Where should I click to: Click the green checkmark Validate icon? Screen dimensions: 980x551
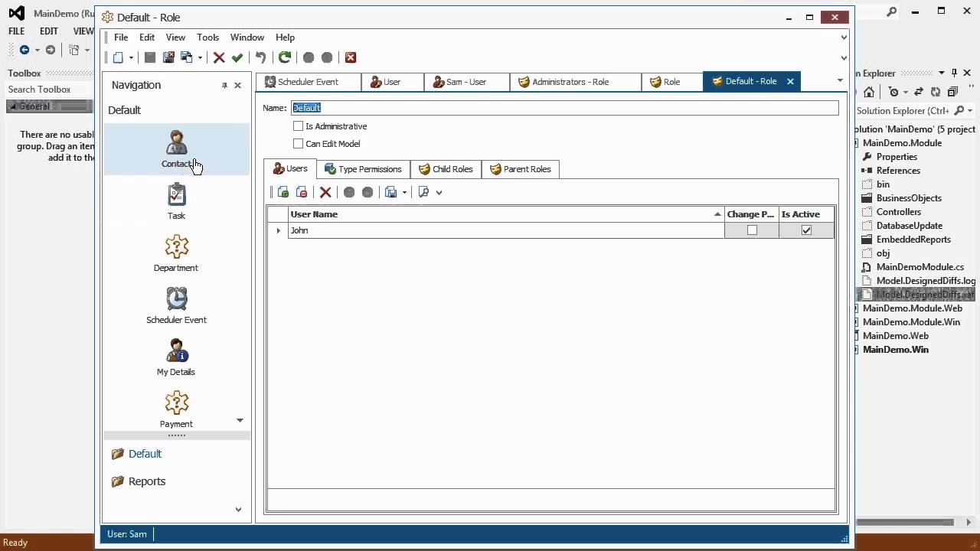[237, 57]
